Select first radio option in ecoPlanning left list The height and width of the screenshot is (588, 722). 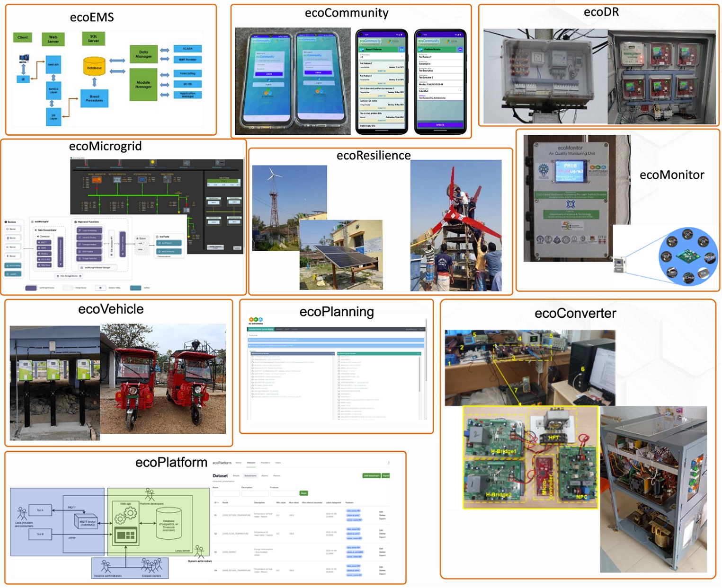(x=253, y=357)
